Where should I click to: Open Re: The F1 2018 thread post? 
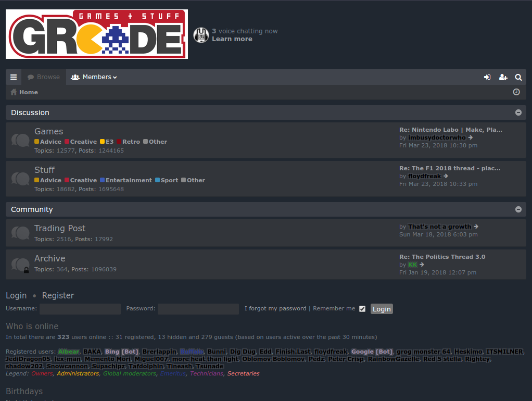[x=450, y=168]
